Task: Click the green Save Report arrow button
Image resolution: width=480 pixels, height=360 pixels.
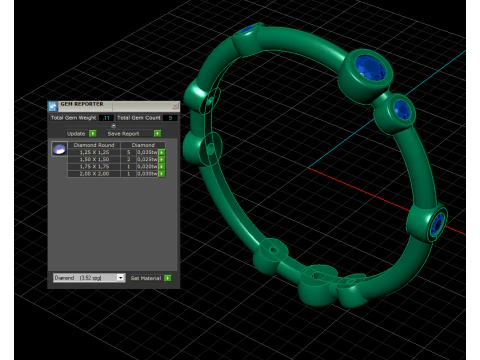Action: [x=158, y=133]
